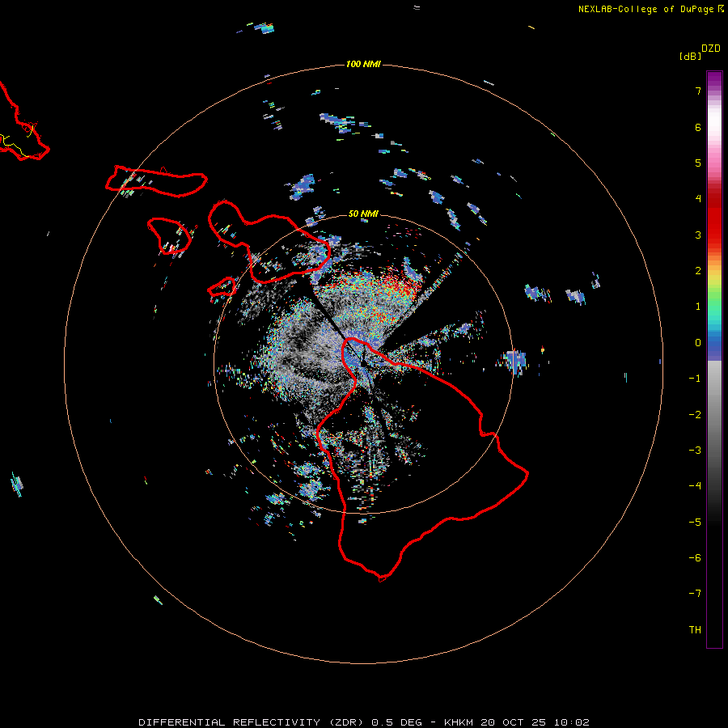Click the TH threshold label on the scale
The image size is (728, 728).
tap(695, 630)
